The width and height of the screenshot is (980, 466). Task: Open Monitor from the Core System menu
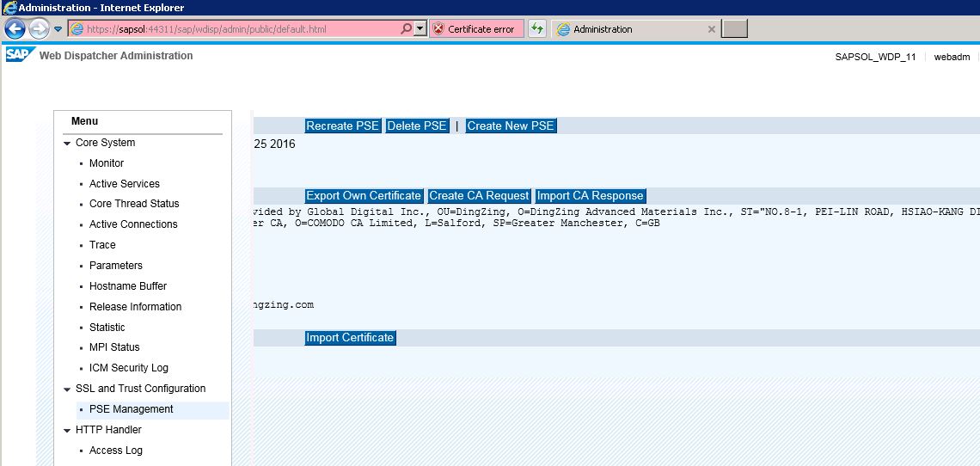[x=107, y=163]
